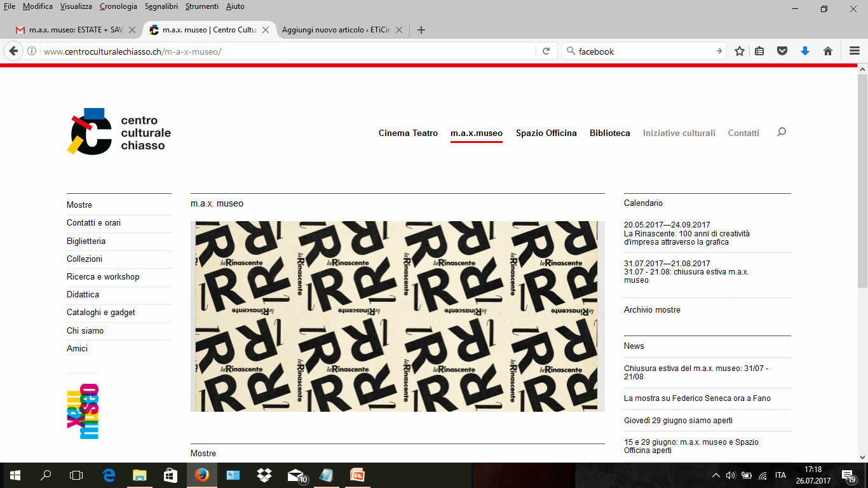868x488 pixels.
Task: Open Biglietteria sidebar link
Action: [86, 241]
